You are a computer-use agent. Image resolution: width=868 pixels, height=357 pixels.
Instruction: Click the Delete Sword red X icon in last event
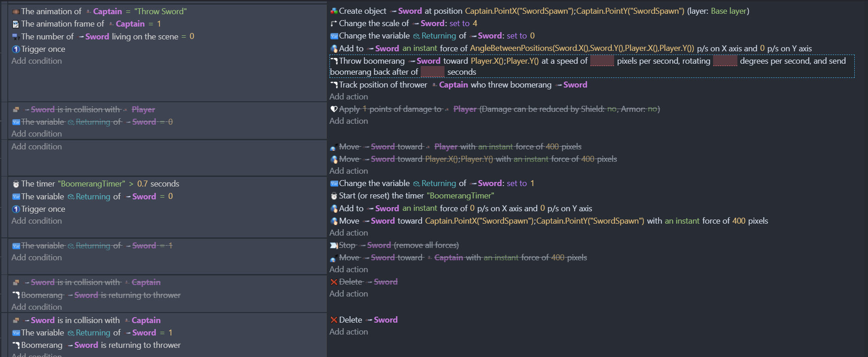334,320
